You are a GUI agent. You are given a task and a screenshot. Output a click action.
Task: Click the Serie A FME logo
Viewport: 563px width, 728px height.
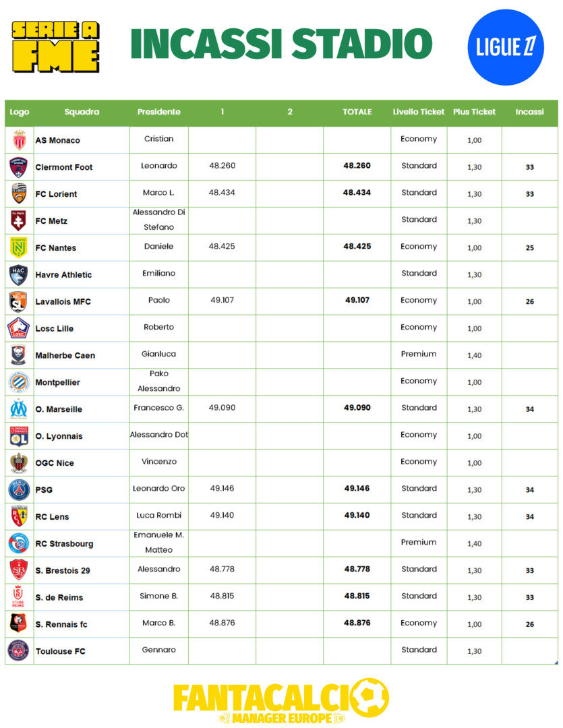pyautogui.click(x=56, y=46)
